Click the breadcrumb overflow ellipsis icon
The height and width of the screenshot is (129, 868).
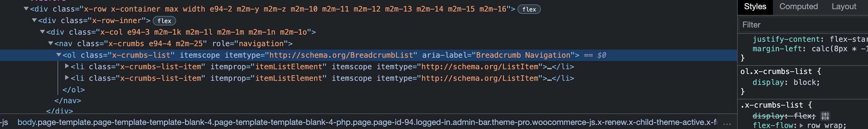click(x=727, y=123)
